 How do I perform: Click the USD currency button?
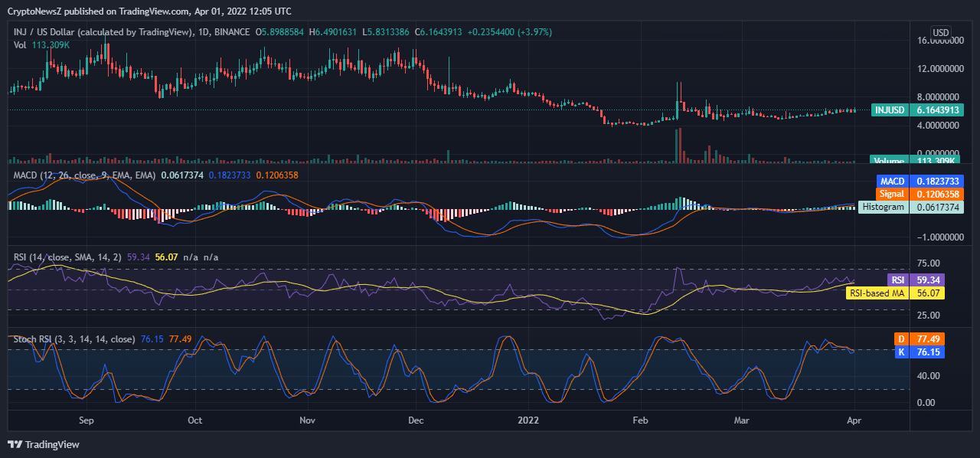(x=940, y=33)
